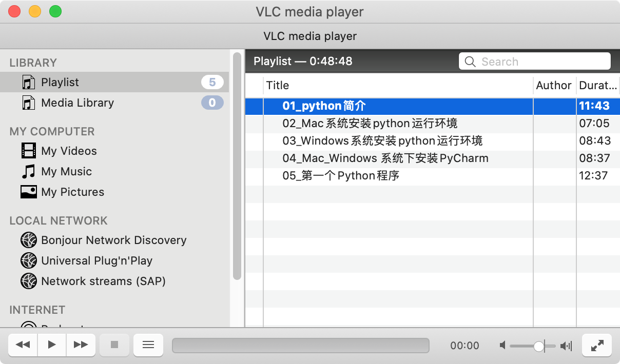620x364 pixels.
Task: Click the sidebar vertical scrollbar
Action: (x=237, y=166)
